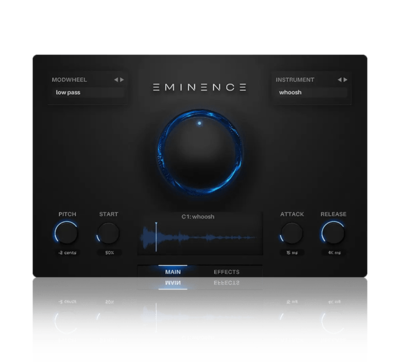400x362 pixels.
Task: Click the ATTACK knob
Action: [292, 233]
